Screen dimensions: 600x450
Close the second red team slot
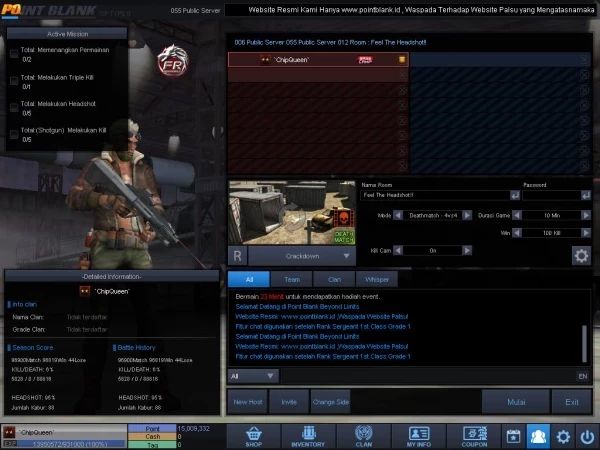point(402,75)
